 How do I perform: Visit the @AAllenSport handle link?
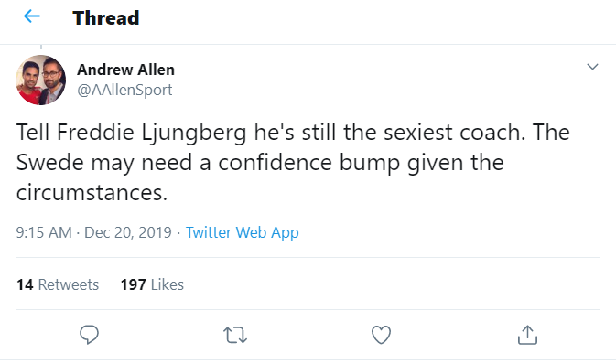coord(124,90)
